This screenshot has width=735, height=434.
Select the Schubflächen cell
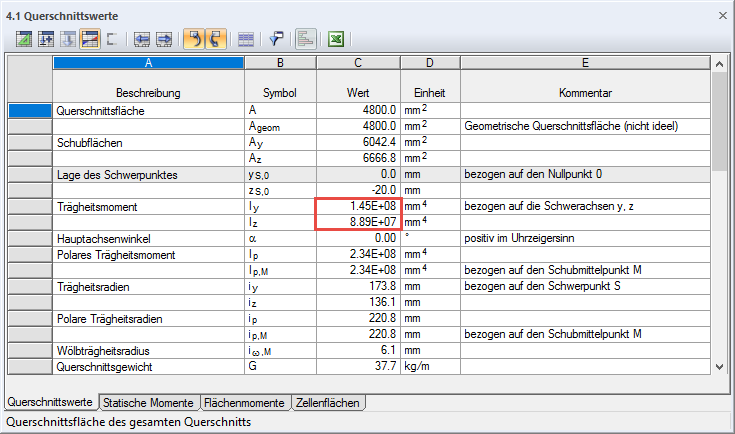(x=148, y=142)
